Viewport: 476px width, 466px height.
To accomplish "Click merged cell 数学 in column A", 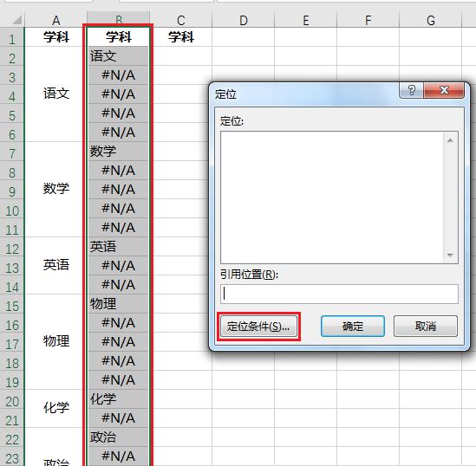I will 55,189.
